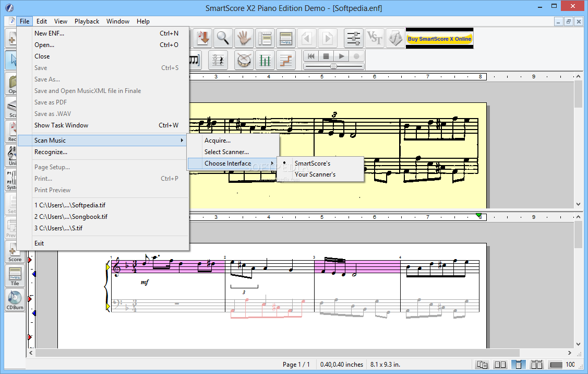Open the View menu
This screenshot has height=374, width=588.
[x=61, y=21]
